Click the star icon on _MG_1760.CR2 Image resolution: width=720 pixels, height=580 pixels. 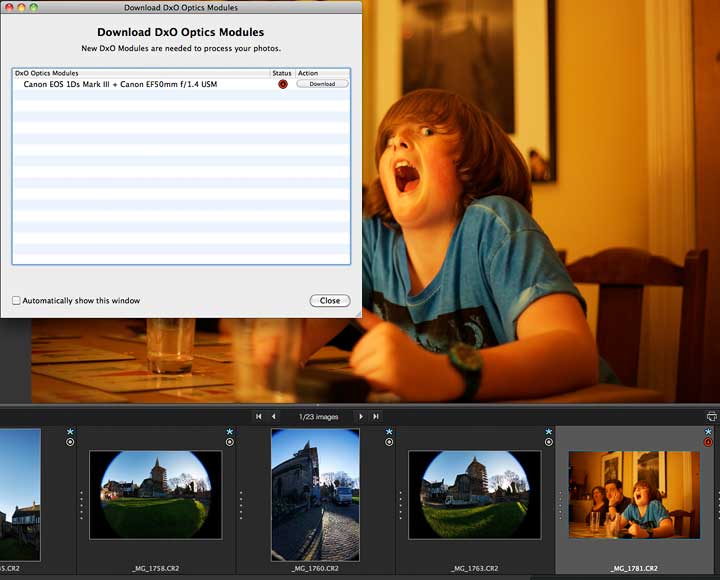pos(389,432)
